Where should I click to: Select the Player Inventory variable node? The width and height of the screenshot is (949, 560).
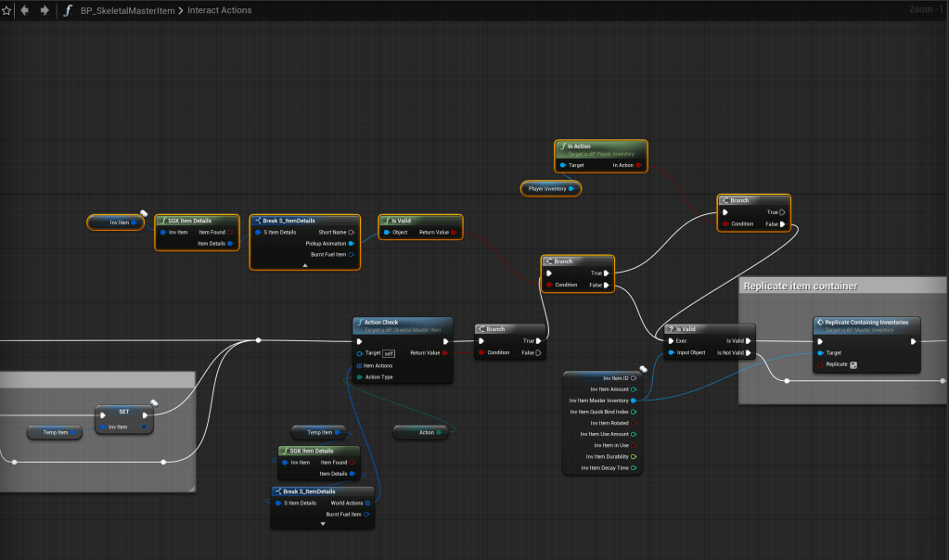pos(547,188)
